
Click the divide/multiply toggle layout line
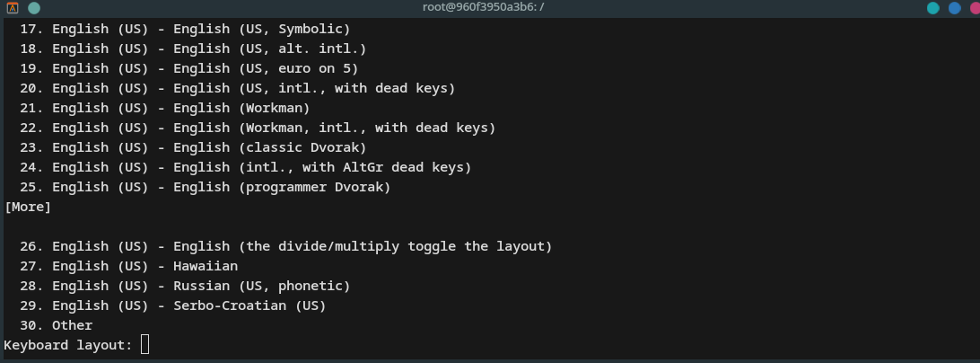(285, 246)
